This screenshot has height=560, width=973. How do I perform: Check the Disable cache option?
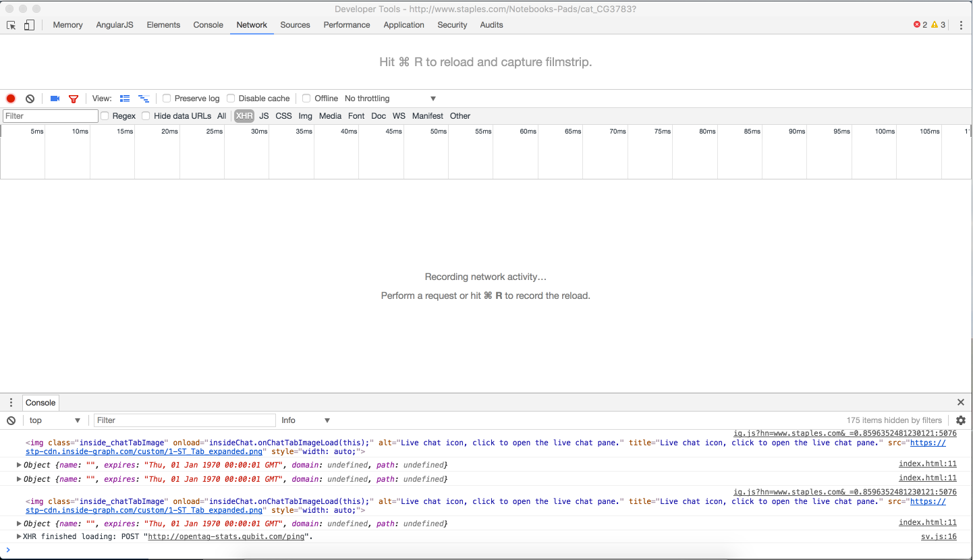[231, 98]
